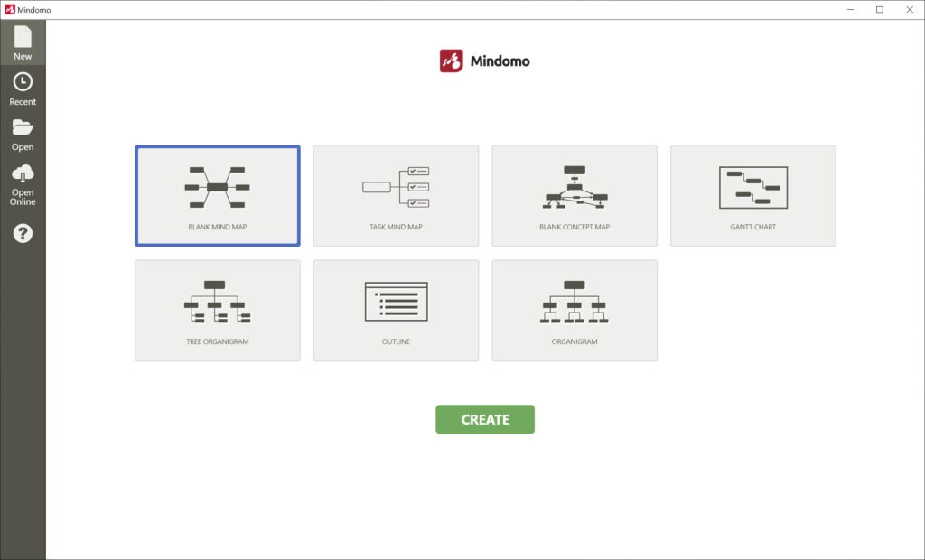Minimize the Mindomo window
The image size is (925, 560).
[850, 9]
